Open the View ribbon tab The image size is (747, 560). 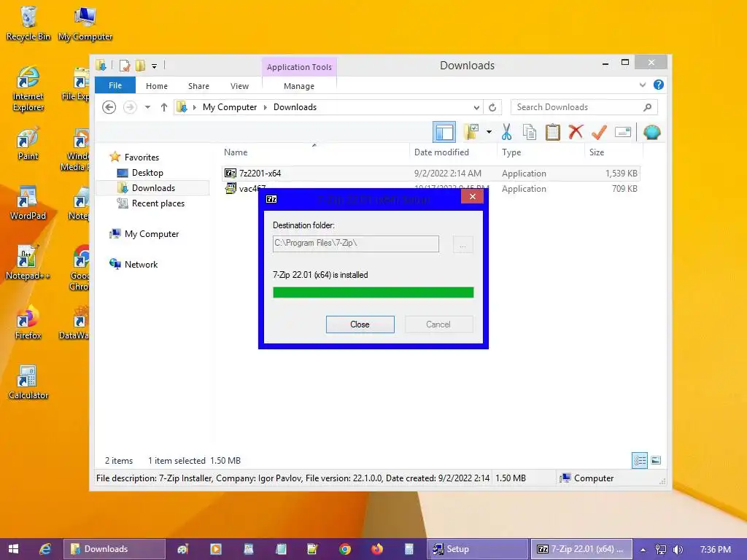(239, 86)
